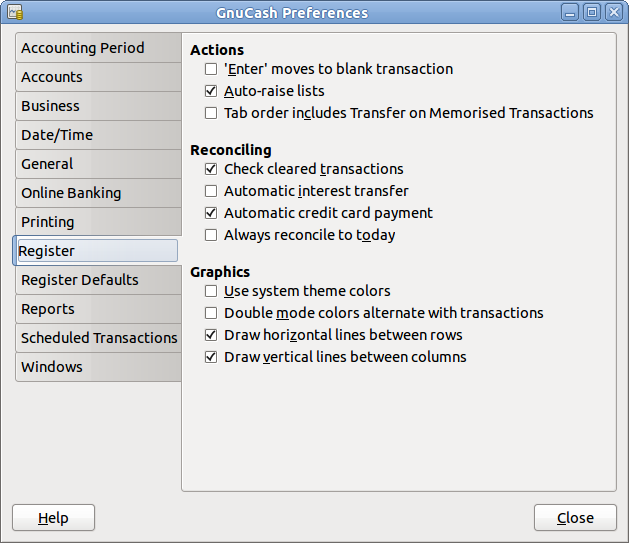Tick Always reconcile to today
Screen dimensions: 629x543
(211, 235)
